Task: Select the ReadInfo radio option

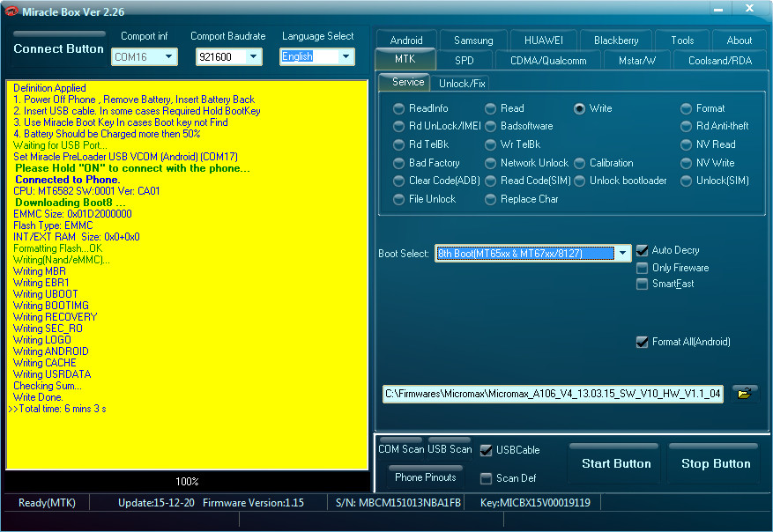Action: (x=398, y=108)
